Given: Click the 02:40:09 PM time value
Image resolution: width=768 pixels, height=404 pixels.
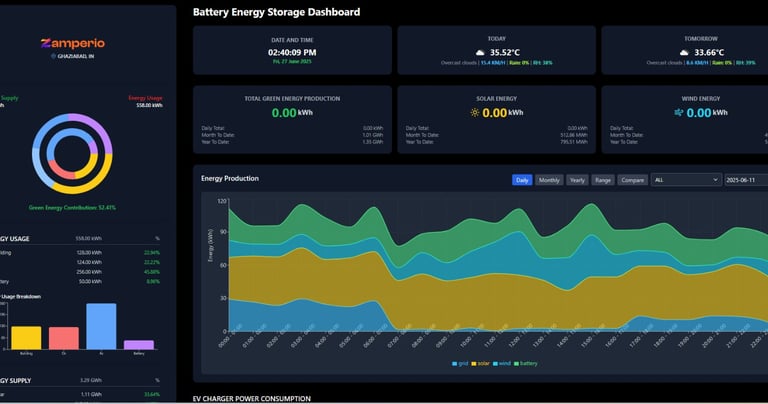Looking at the screenshot, I should point(292,52).
